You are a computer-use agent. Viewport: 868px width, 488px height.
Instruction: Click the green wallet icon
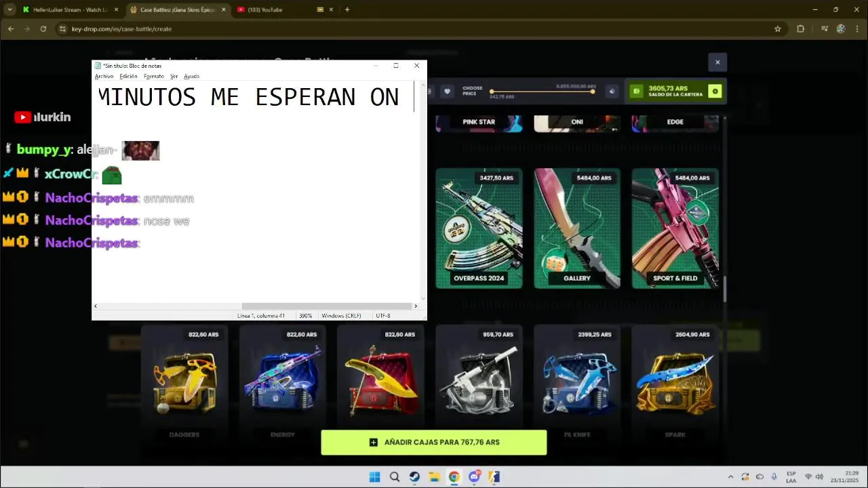(635, 91)
